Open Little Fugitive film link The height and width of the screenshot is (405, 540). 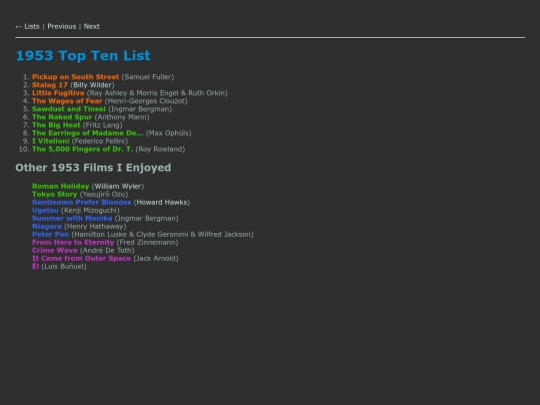click(x=58, y=93)
